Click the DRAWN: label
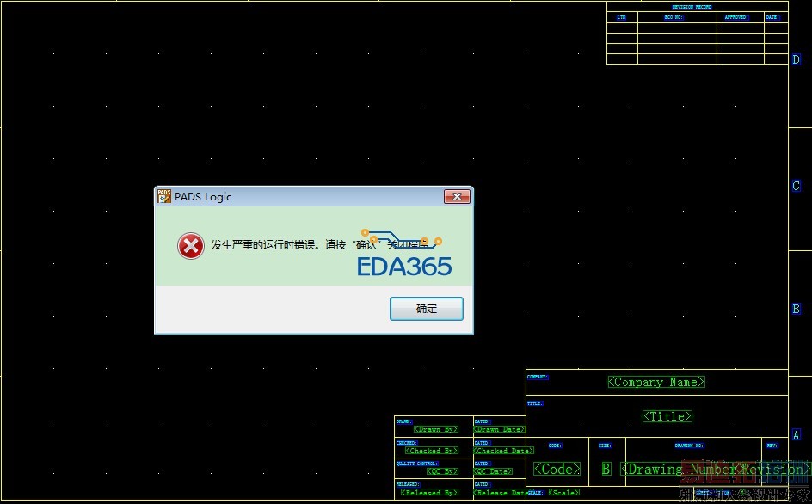The width and height of the screenshot is (812, 504). (x=404, y=421)
